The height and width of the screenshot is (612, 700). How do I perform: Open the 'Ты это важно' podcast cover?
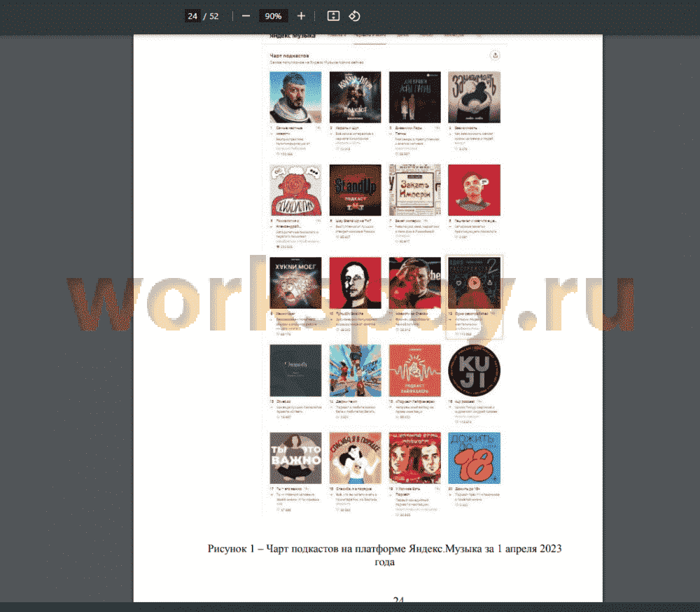(x=295, y=459)
